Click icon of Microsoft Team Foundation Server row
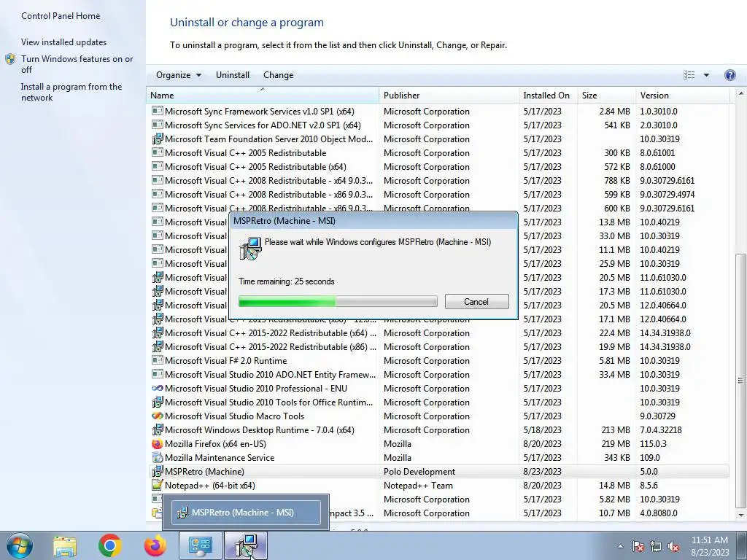 [158, 139]
